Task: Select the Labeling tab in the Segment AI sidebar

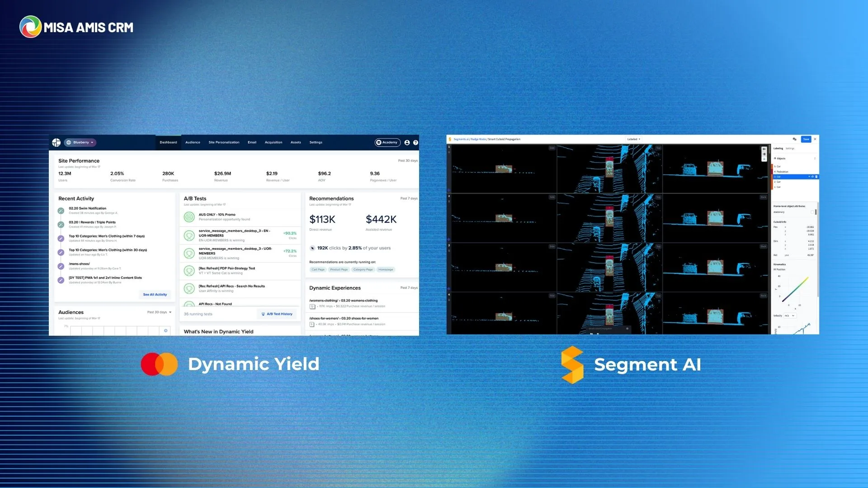Action: pyautogui.click(x=778, y=149)
